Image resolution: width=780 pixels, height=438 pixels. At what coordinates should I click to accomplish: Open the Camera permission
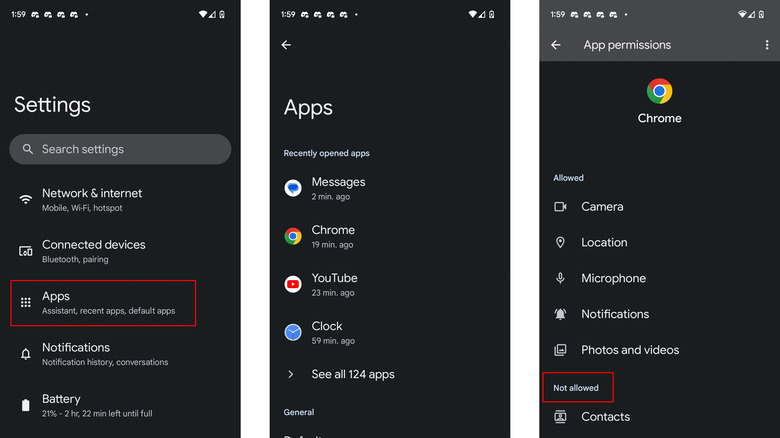coord(660,207)
